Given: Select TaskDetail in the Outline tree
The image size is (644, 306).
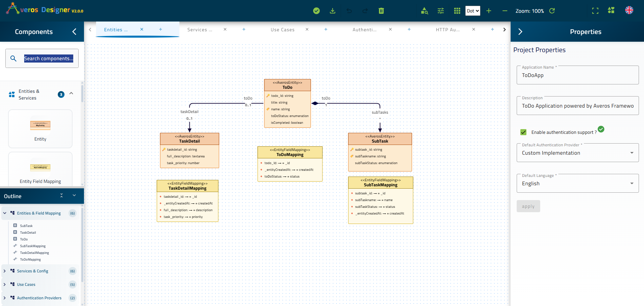Looking at the screenshot, I should click(28, 233).
